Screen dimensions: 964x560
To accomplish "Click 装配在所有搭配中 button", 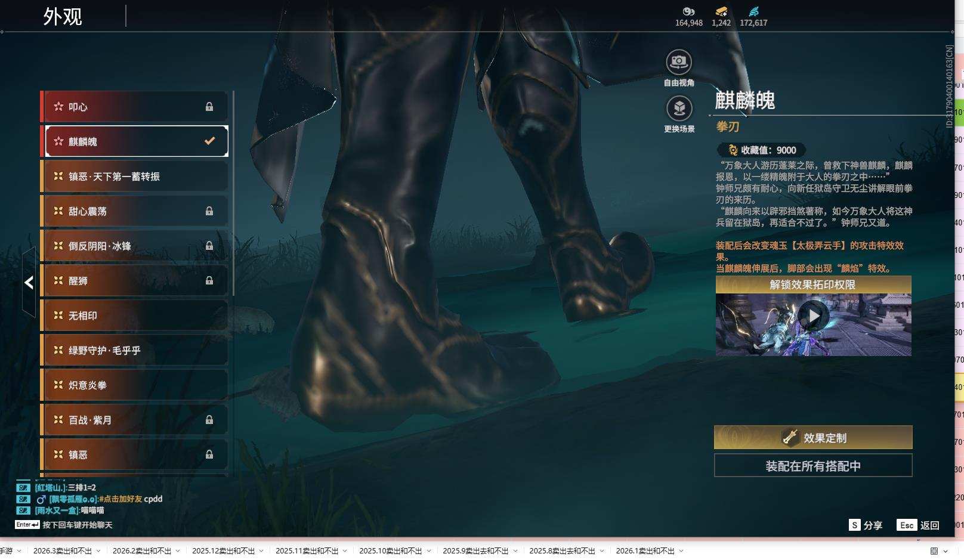I will pyautogui.click(x=812, y=466).
